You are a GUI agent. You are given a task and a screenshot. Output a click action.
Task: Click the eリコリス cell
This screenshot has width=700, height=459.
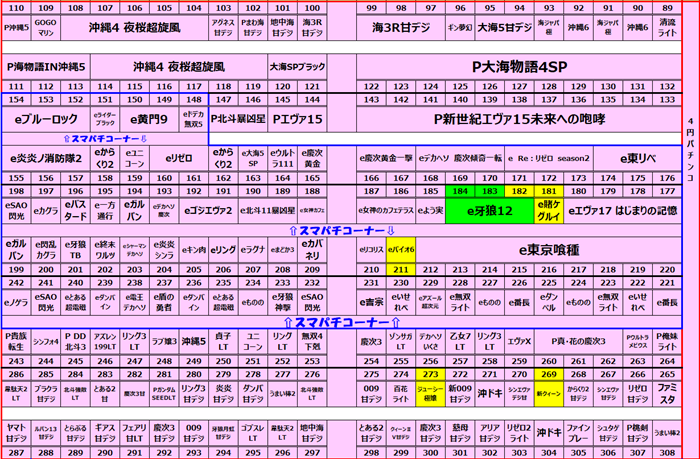[x=371, y=250]
